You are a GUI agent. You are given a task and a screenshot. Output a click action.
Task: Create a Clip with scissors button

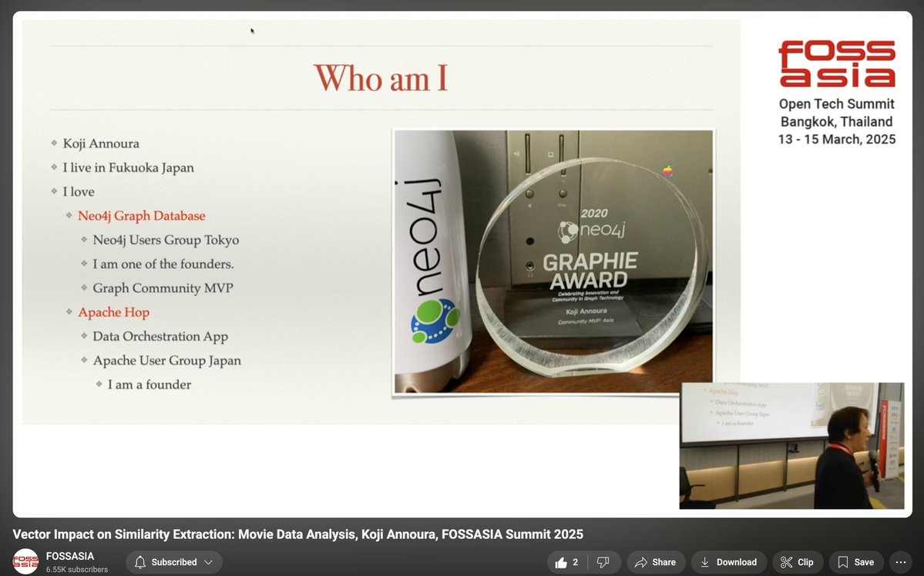point(798,562)
